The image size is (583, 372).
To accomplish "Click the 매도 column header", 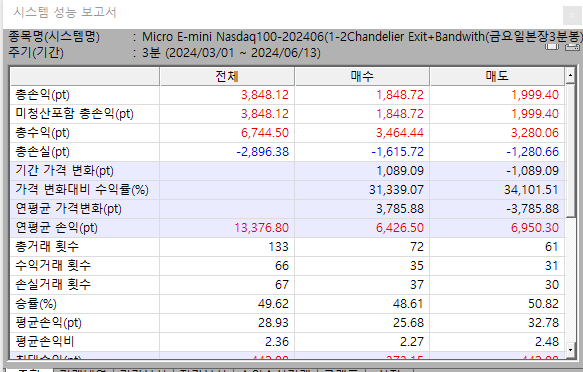I will [497, 76].
